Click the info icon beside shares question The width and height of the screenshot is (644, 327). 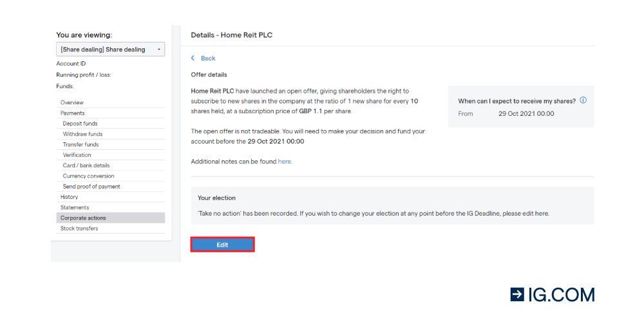click(x=583, y=100)
